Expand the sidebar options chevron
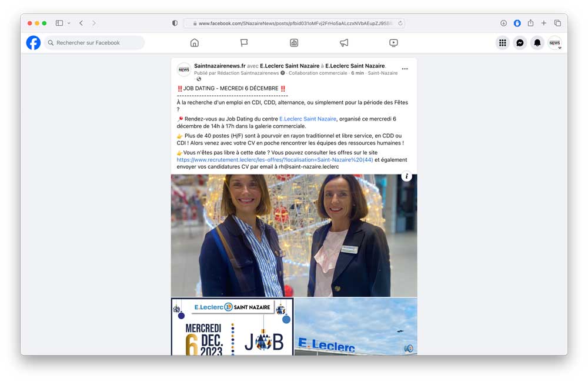The image size is (588, 382). point(69,24)
